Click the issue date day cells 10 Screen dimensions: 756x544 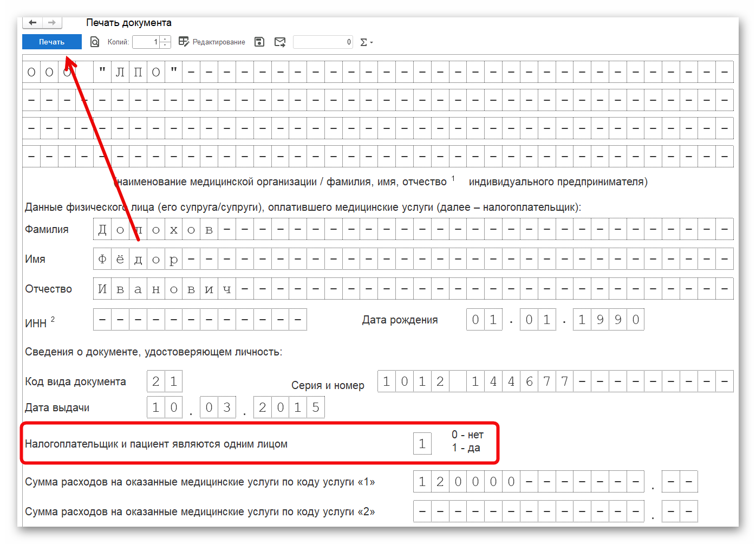click(165, 407)
